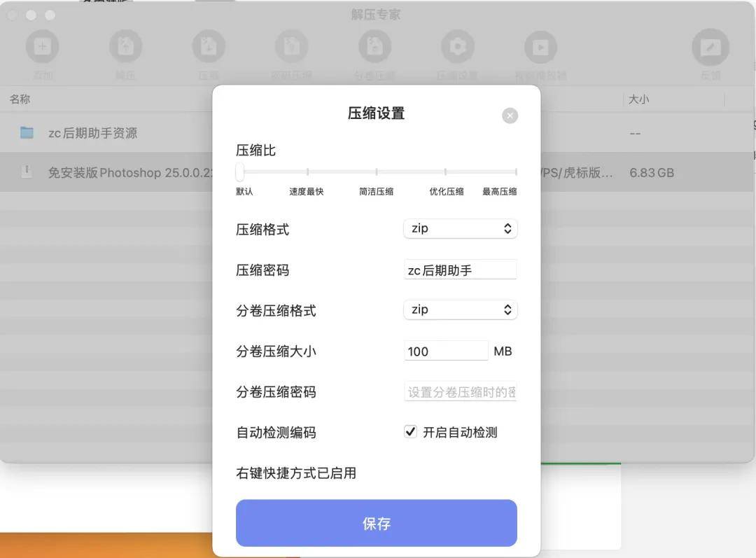Set slider to the 最高压缩 tick
756x558 pixels.
tap(516, 172)
